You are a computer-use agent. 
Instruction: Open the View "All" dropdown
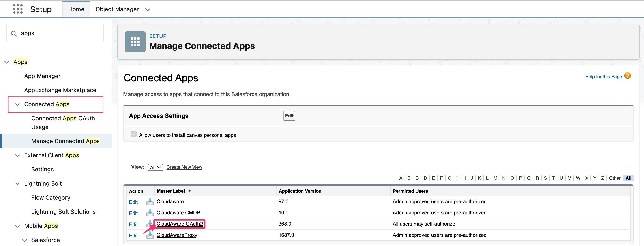(x=155, y=167)
